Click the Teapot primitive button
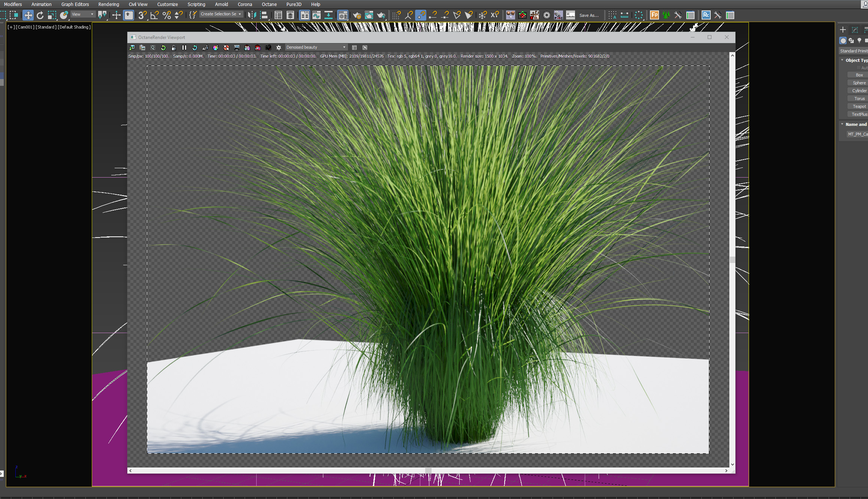This screenshot has height=499, width=868. tap(859, 106)
